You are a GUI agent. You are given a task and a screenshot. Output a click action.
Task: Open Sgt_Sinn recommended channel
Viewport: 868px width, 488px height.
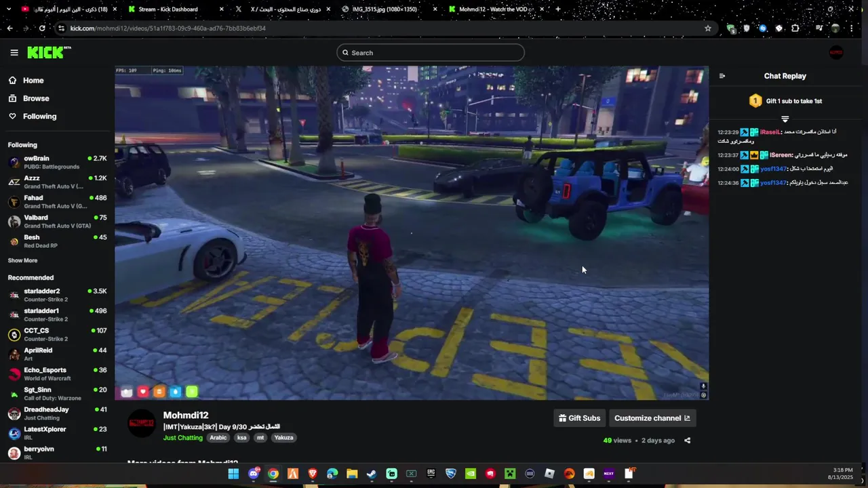[57, 393]
